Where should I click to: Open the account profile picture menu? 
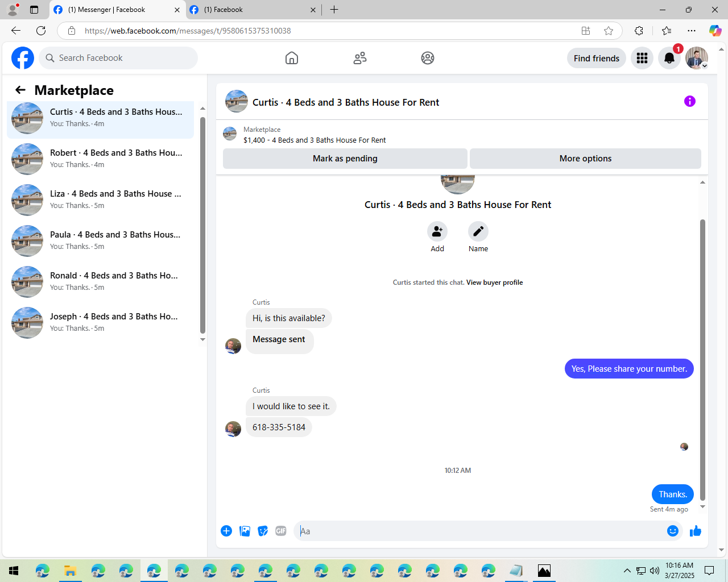click(697, 58)
